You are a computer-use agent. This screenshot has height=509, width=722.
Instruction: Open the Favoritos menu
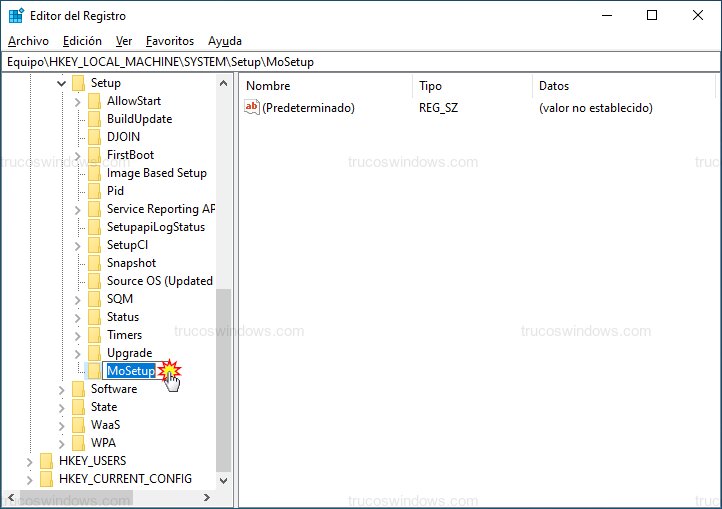click(x=170, y=41)
